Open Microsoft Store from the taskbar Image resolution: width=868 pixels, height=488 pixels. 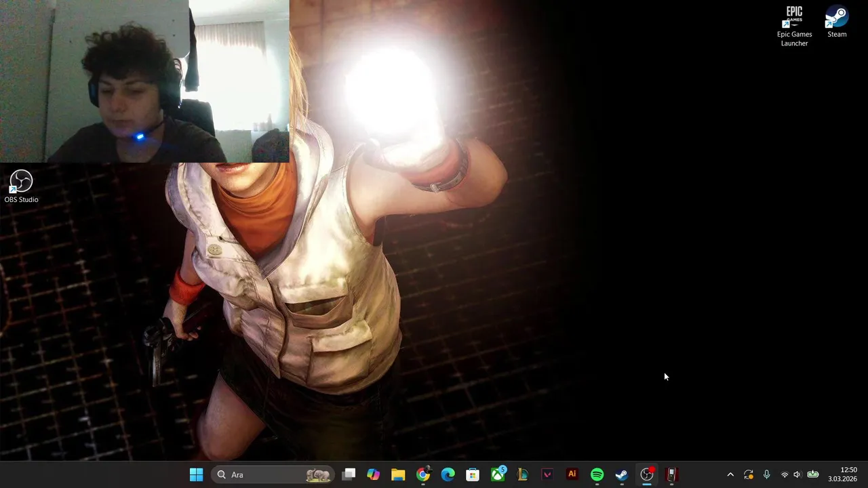(x=473, y=474)
